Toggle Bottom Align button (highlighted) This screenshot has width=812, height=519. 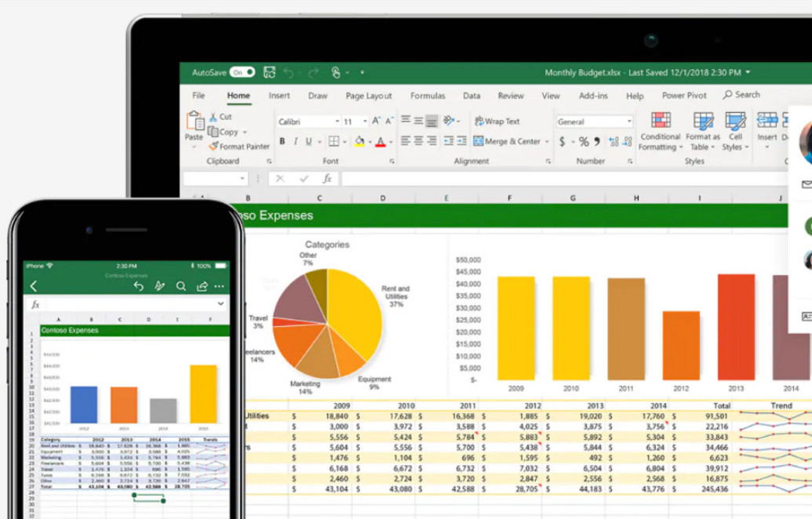[431, 121]
